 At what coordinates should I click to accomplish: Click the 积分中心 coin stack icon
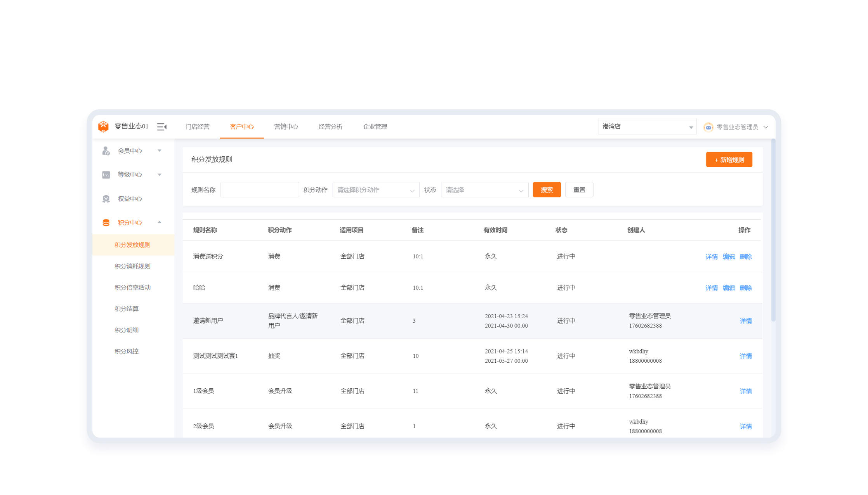tap(106, 223)
